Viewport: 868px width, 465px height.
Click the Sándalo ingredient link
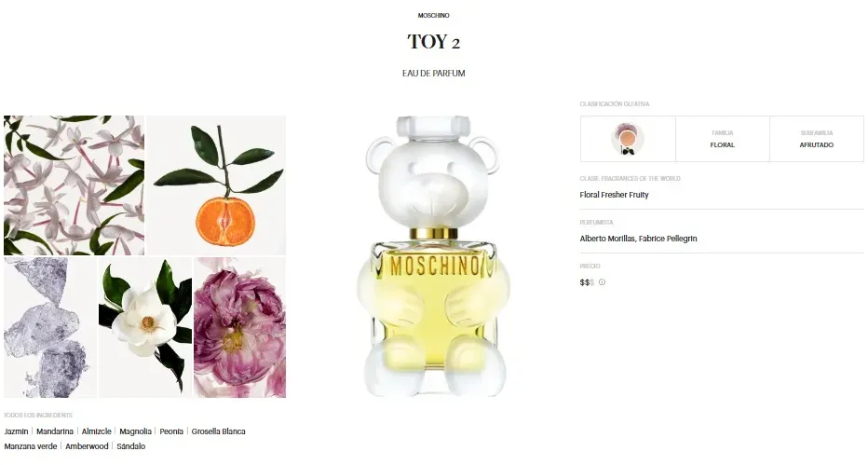coord(130,446)
